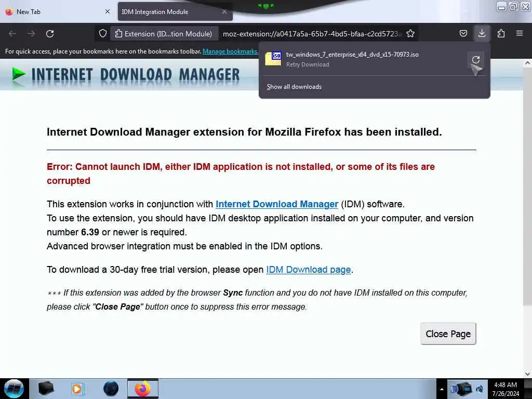This screenshot has height=399, width=532.
Task: Open the Manage bookmarks link
Action: pyautogui.click(x=230, y=51)
